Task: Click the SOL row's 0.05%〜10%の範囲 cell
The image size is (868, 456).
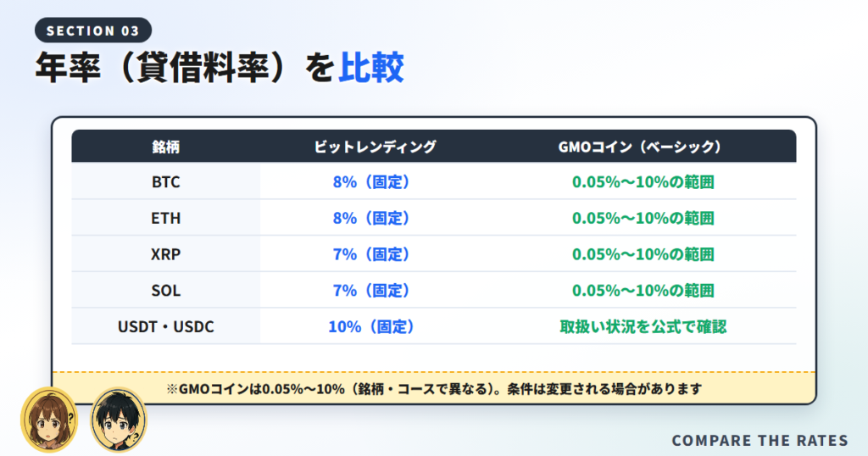Action: click(643, 290)
